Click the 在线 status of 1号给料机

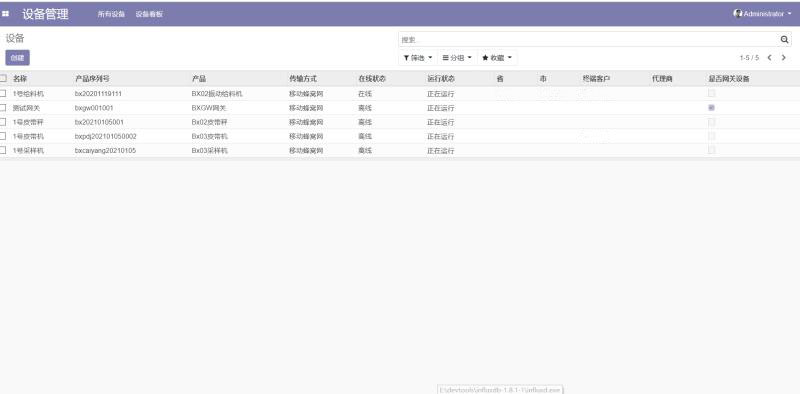tap(365, 94)
